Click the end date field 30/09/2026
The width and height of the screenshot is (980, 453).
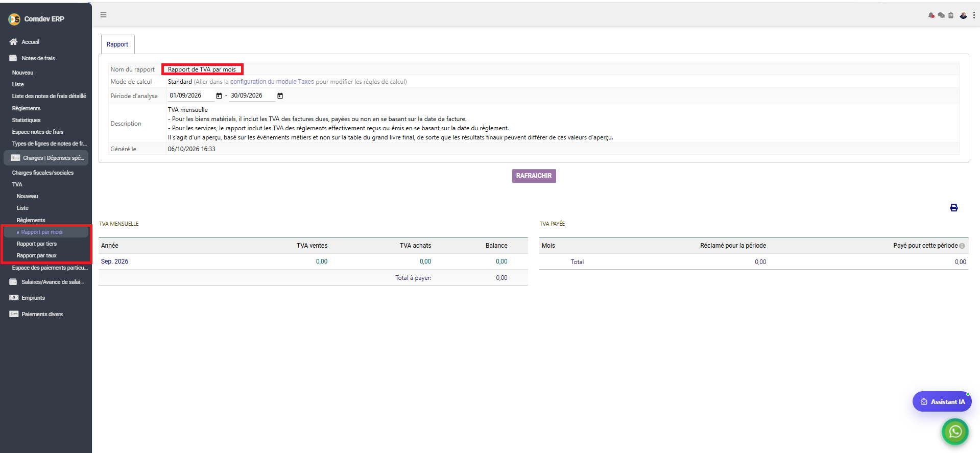click(251, 96)
